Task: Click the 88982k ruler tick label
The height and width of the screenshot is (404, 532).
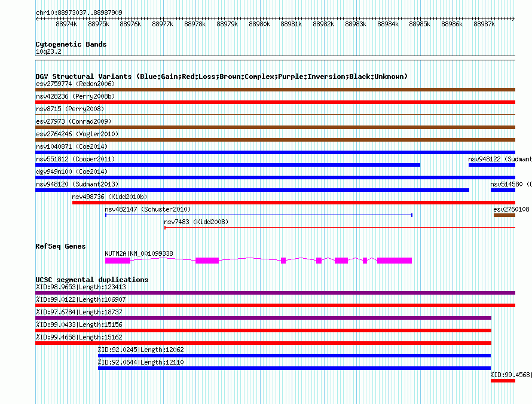Action: (x=323, y=24)
